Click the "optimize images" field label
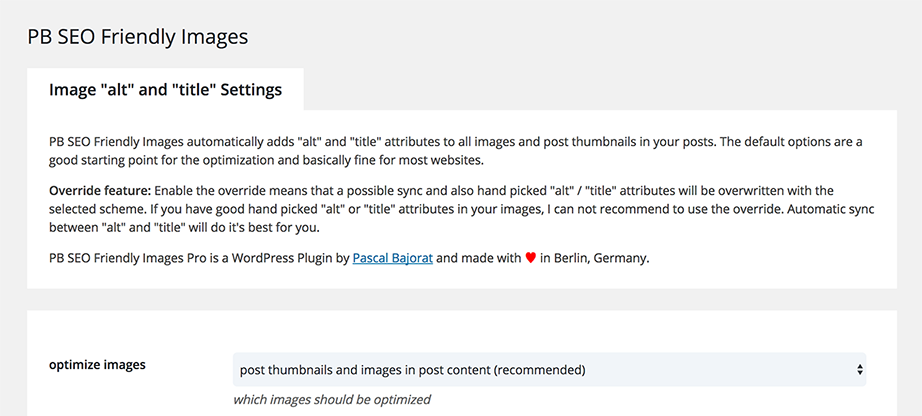This screenshot has height=416, width=922. pos(97,365)
